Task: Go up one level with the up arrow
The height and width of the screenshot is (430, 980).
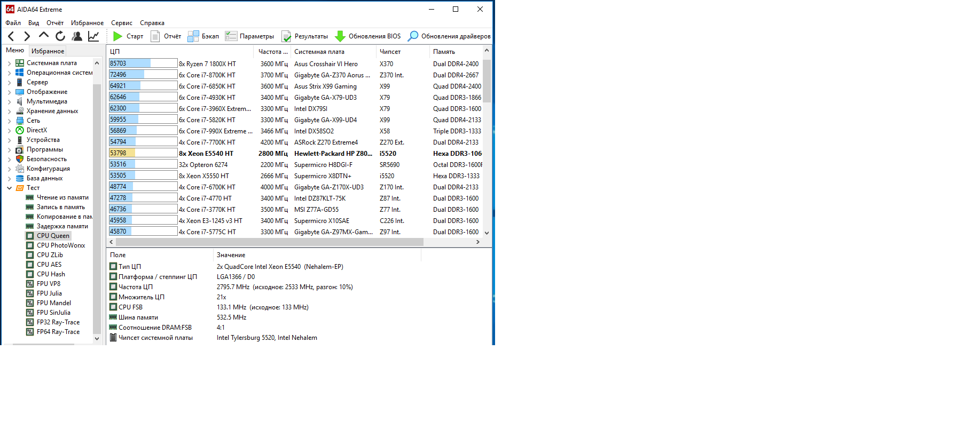Action: click(x=44, y=36)
